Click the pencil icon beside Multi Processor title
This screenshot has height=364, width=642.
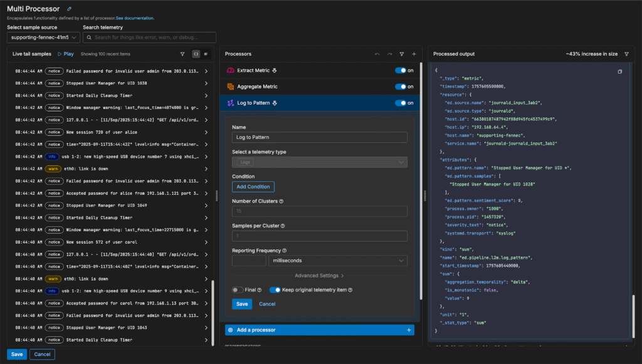[69, 9]
